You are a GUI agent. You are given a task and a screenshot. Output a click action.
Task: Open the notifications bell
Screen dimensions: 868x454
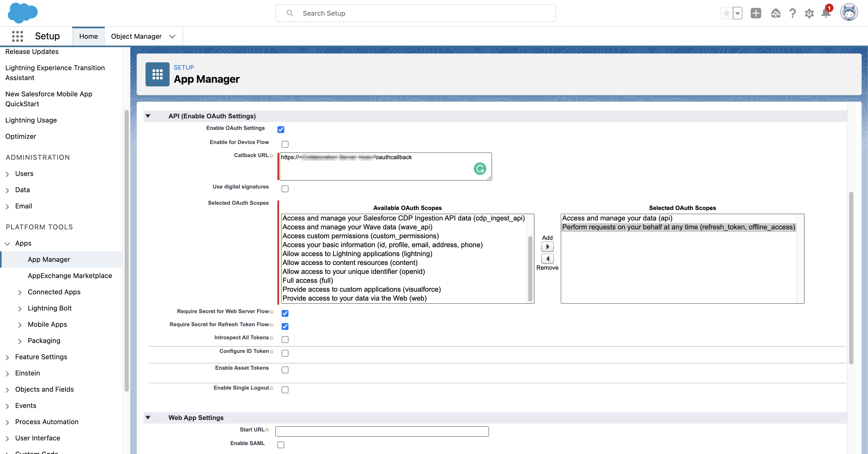point(826,13)
